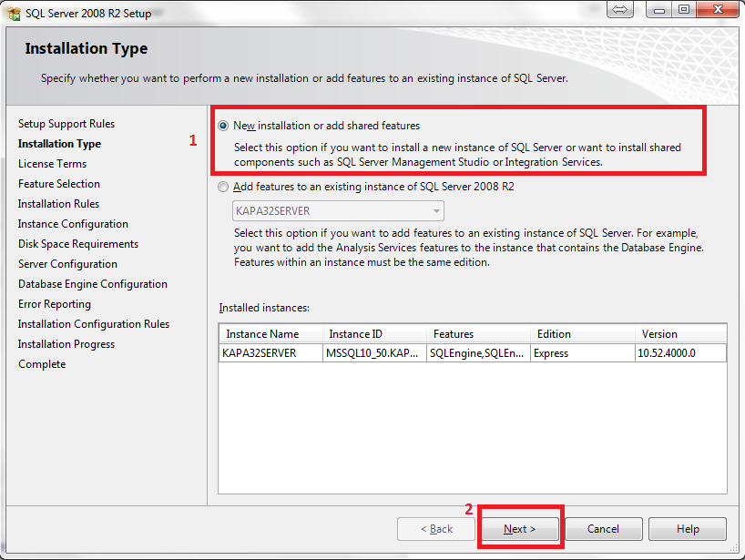Select Feature Selection step
This screenshot has width=745, height=560.
pos(59,183)
